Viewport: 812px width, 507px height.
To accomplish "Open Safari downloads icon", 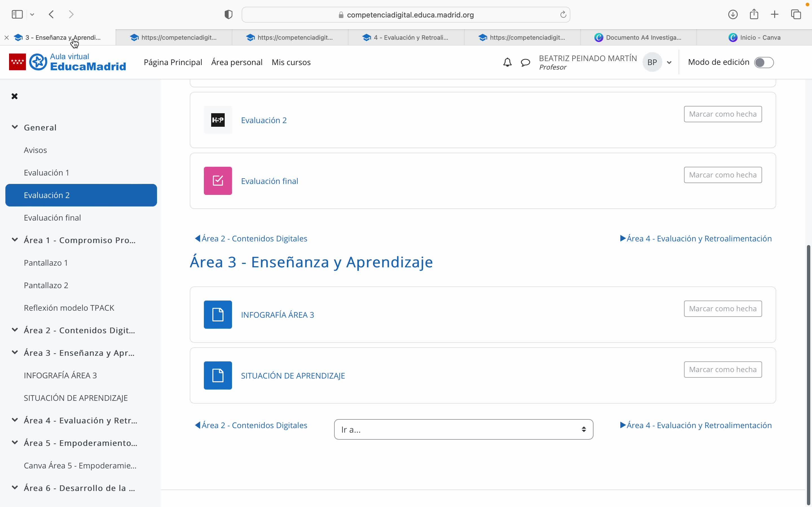I will (733, 14).
